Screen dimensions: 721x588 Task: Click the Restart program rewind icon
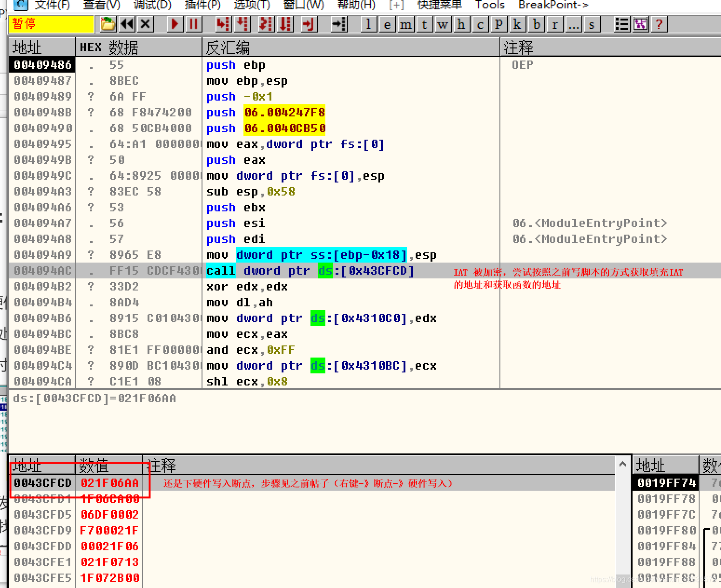click(127, 24)
